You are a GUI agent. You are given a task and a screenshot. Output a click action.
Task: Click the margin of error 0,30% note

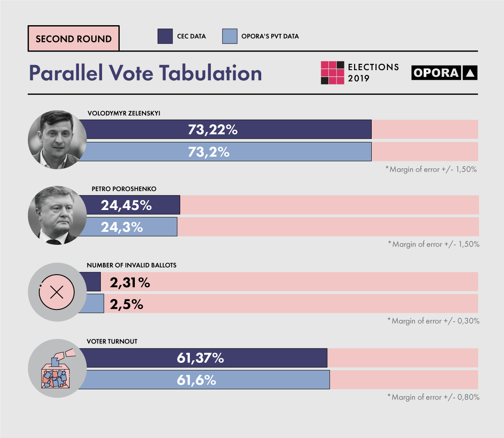click(433, 321)
